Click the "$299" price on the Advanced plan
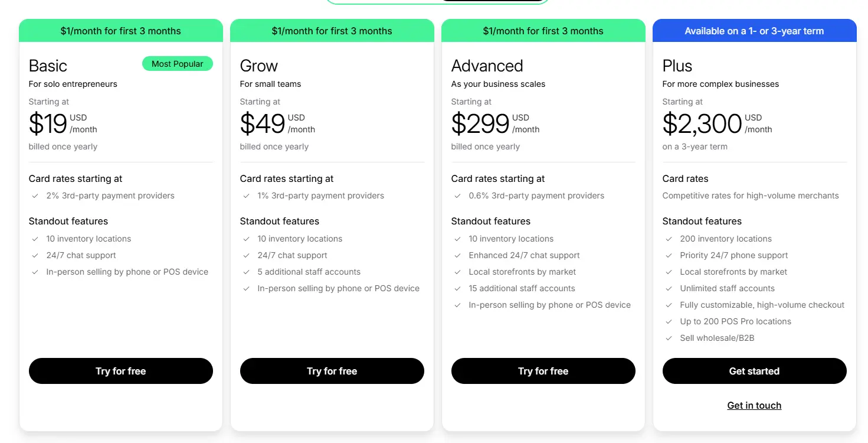868x443 pixels. [x=480, y=123]
